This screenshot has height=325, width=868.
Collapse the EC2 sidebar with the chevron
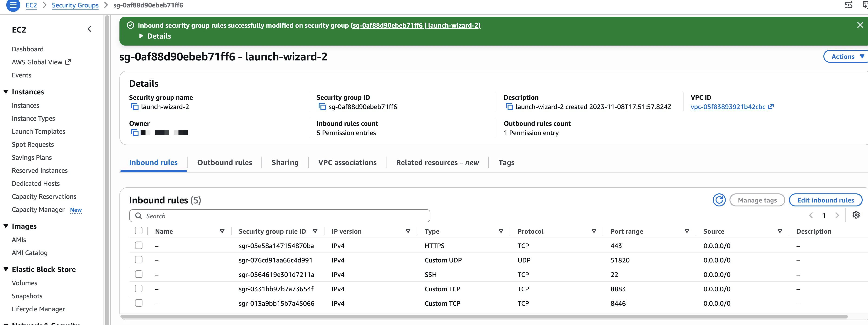(89, 29)
